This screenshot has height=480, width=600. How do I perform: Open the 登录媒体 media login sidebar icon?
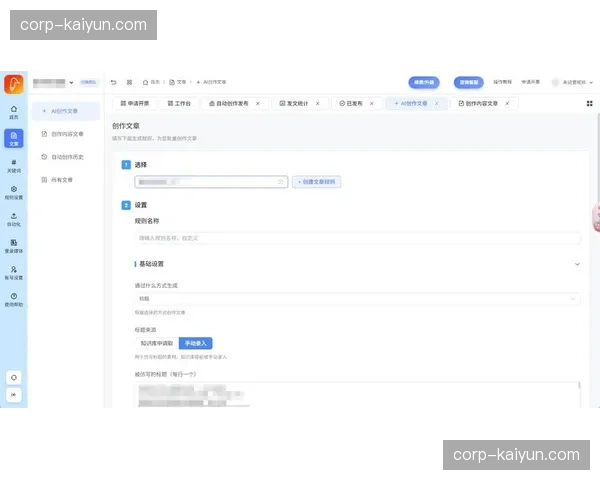pyautogui.click(x=14, y=247)
